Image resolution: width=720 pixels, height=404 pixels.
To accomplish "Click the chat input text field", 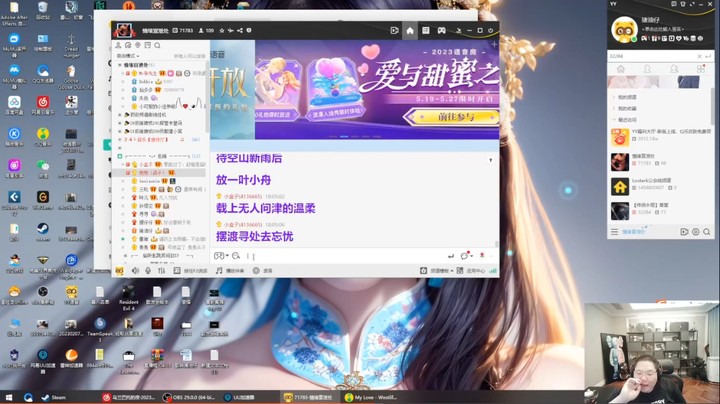I will coord(344,256).
